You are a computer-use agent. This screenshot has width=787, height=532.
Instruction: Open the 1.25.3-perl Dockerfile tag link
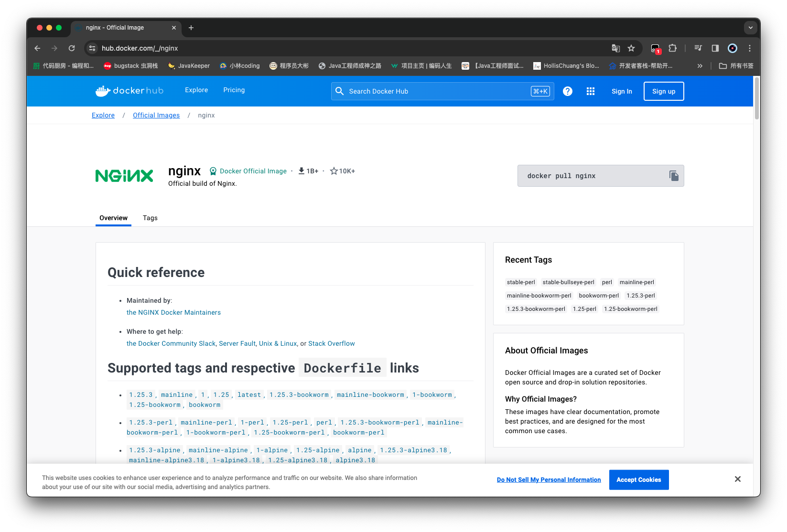151,423
